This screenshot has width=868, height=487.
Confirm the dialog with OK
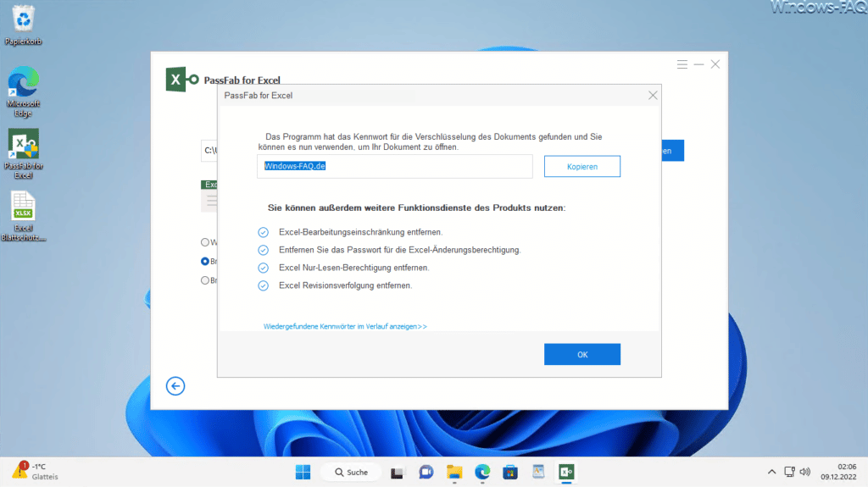click(x=581, y=354)
